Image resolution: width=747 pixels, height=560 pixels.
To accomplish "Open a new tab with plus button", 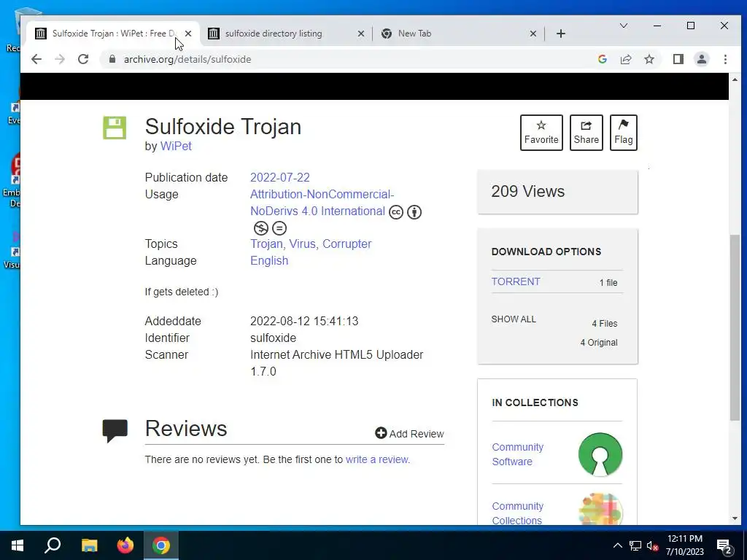I will (x=561, y=34).
